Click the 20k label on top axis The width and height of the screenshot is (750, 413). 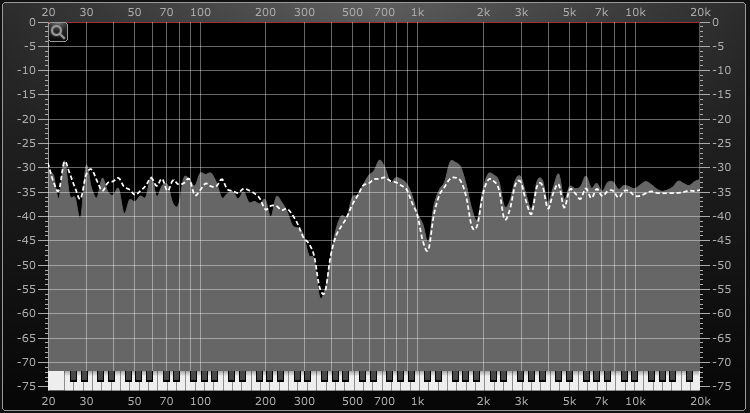pos(701,12)
